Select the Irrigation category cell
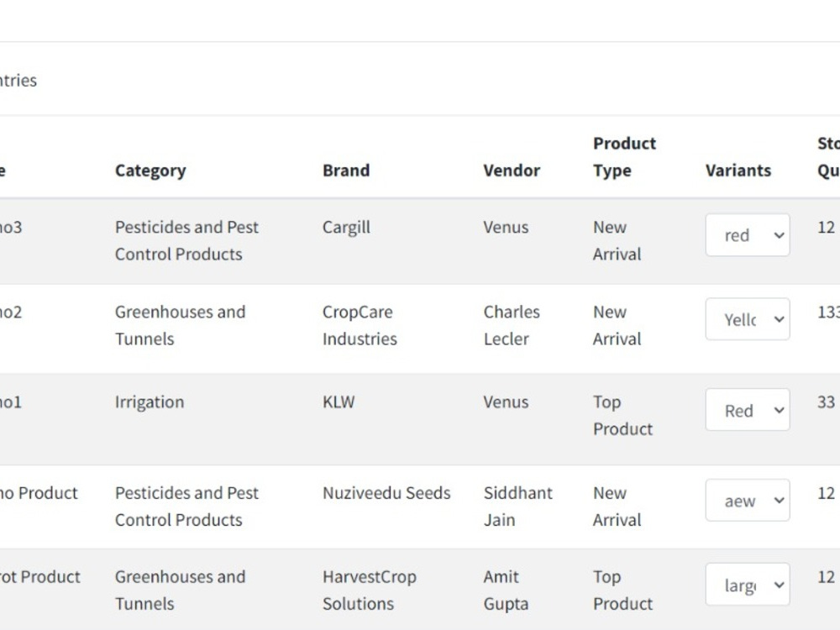The image size is (840, 630). [x=150, y=402]
